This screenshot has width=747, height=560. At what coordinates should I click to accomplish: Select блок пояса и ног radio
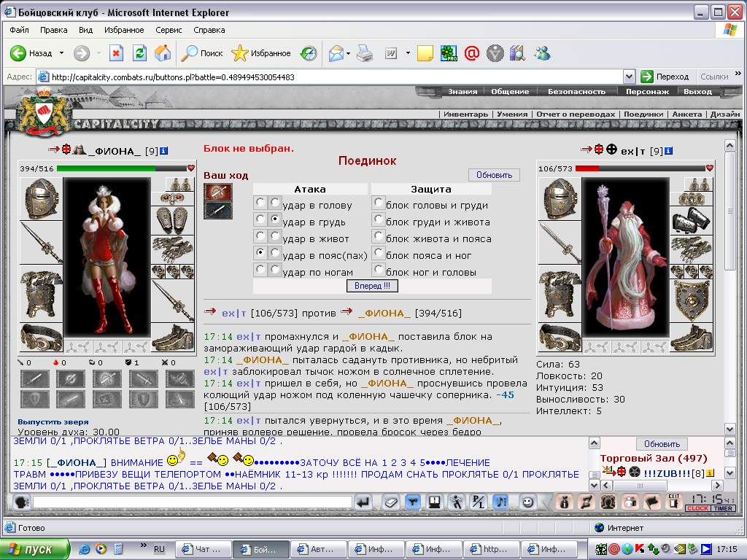379,252
